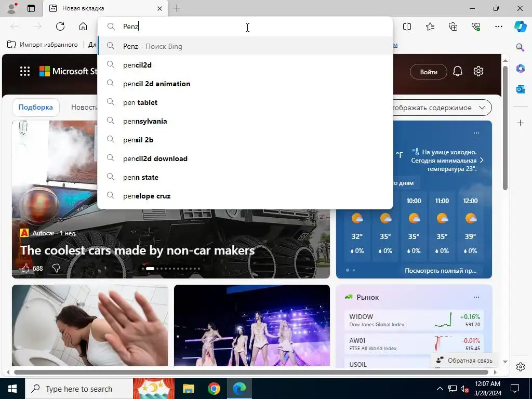
Task: Open the W1DOW Dow Jones row
Action: click(x=414, y=320)
